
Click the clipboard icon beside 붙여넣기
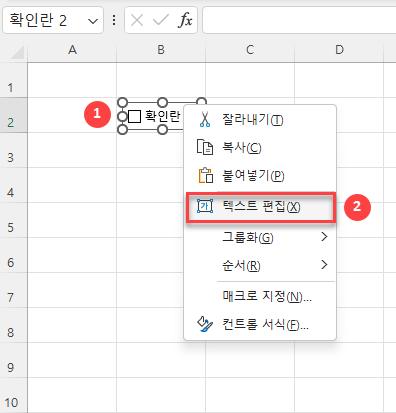tap(206, 175)
